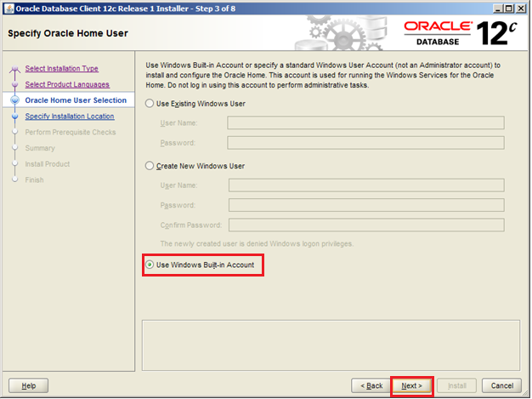The height and width of the screenshot is (399, 532).
Task: Click the current step bullet icon in sidebar
Action: pos(14,100)
